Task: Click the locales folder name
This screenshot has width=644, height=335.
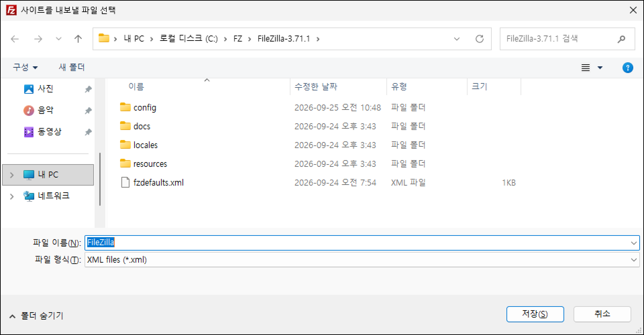Action: point(146,145)
